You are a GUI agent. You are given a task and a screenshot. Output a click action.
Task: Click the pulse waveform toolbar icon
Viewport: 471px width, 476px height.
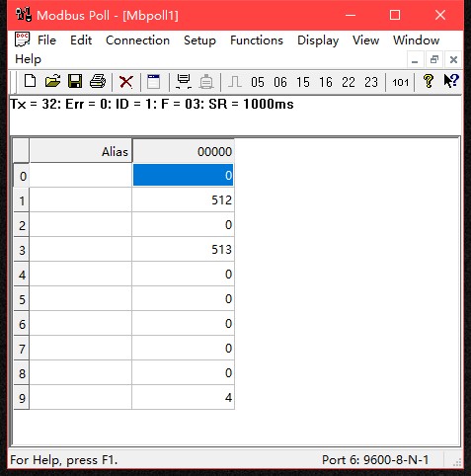[235, 82]
